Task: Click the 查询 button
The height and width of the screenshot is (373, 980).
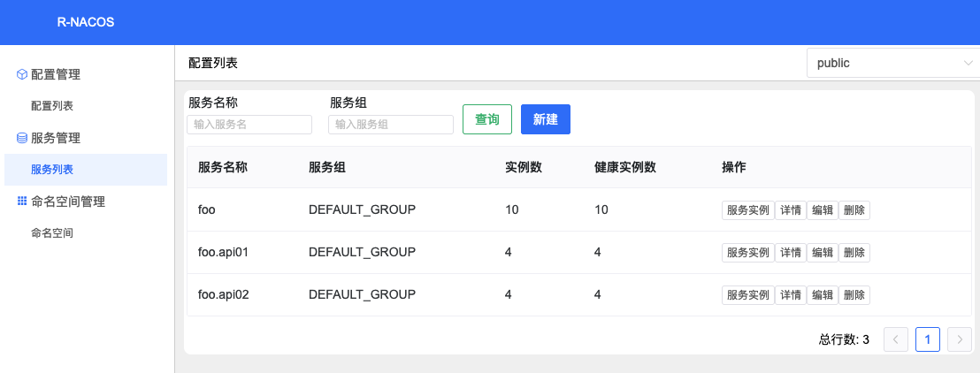Action: click(x=486, y=119)
